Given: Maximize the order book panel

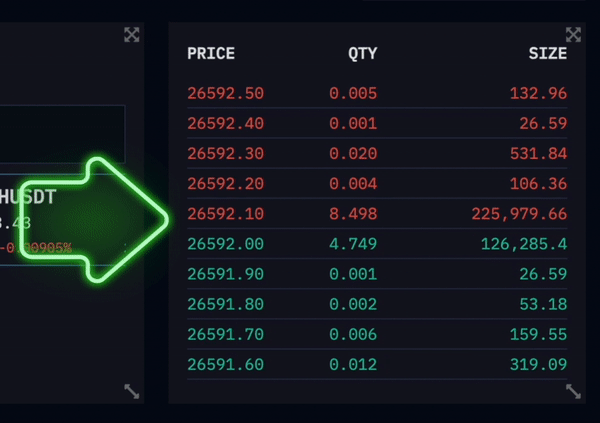Looking at the screenshot, I should [x=573, y=35].
